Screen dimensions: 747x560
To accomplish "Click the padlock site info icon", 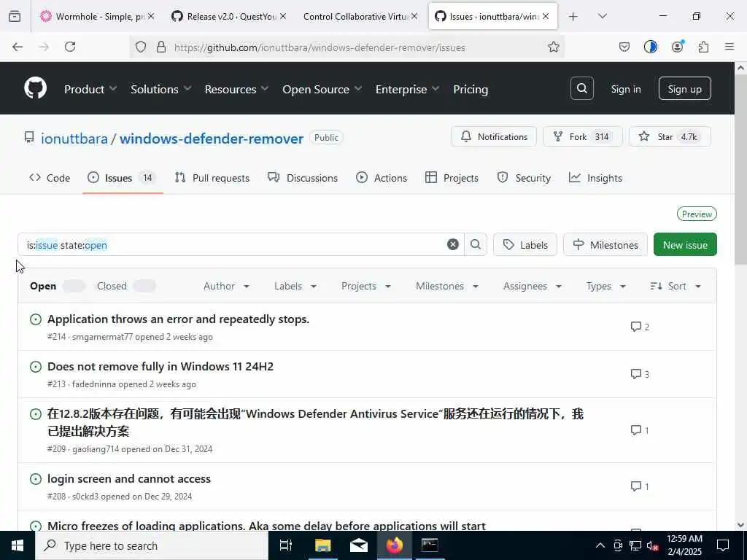I will [161, 47].
